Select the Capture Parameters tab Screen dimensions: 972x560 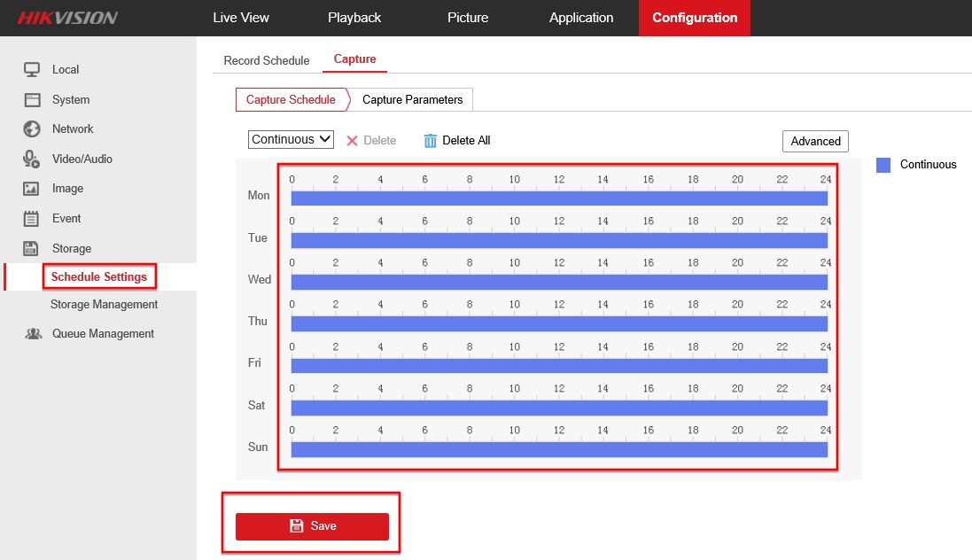[x=412, y=100]
